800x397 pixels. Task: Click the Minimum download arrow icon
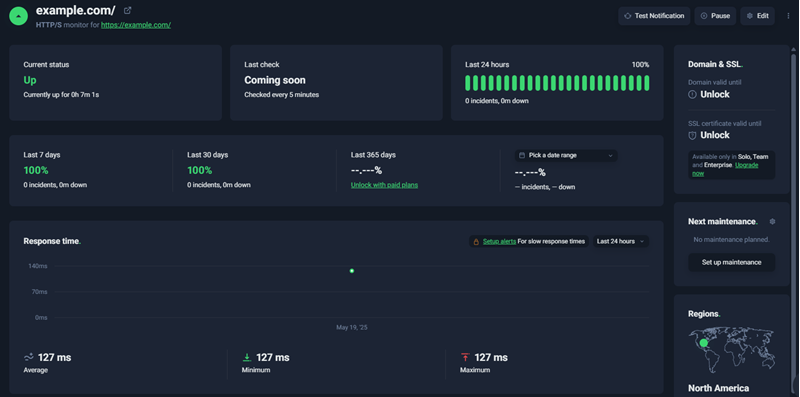(x=247, y=357)
